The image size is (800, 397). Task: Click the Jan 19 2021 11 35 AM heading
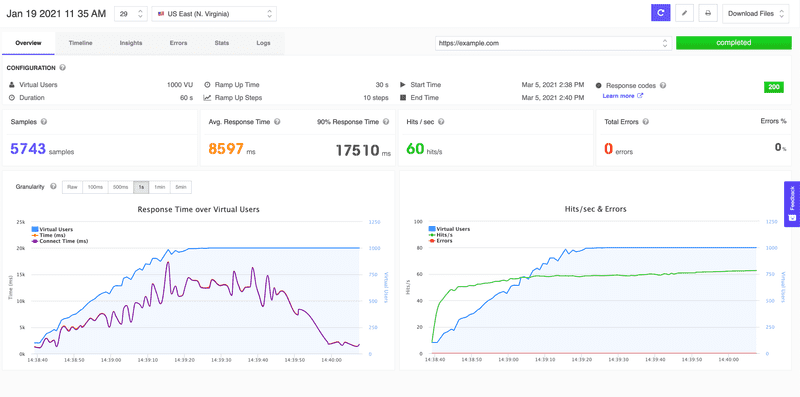[x=56, y=14]
